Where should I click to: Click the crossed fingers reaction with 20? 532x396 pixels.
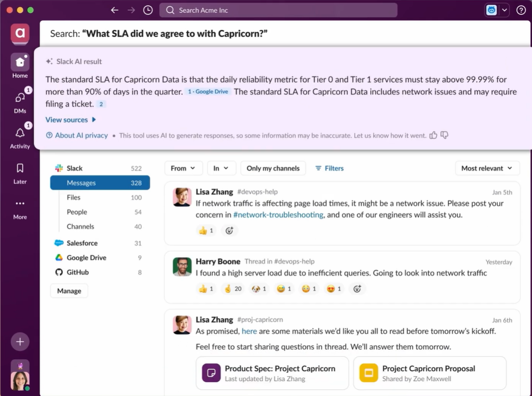233,289
